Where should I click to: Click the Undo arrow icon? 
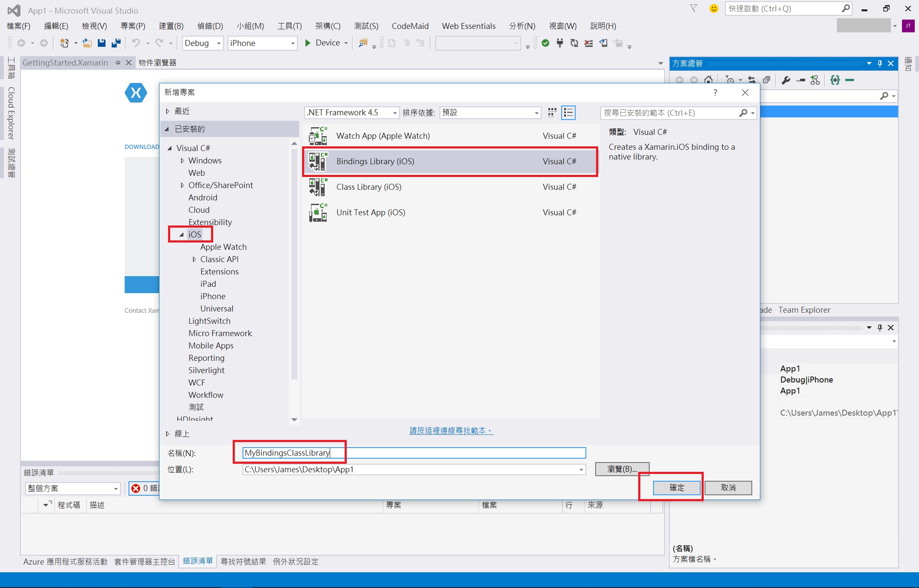click(136, 43)
